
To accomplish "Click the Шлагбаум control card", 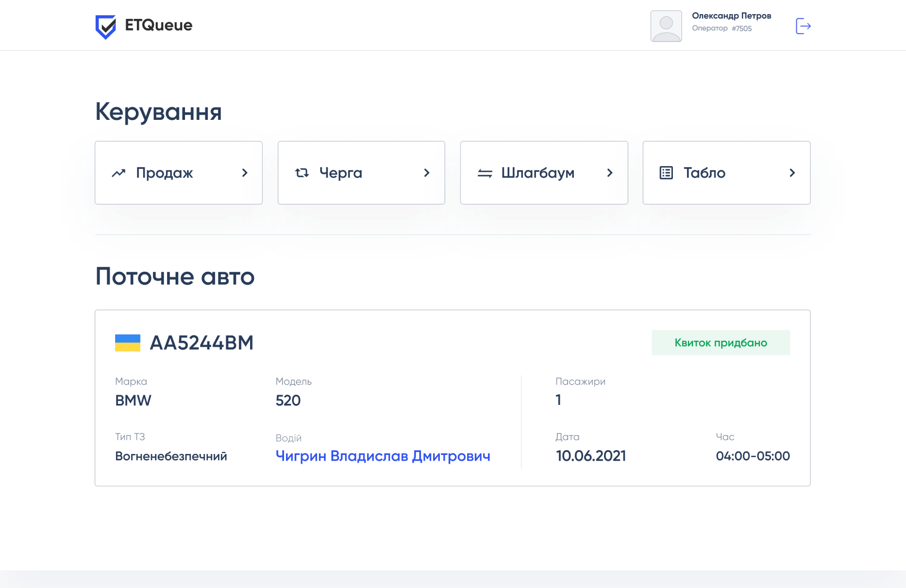I will (x=544, y=173).
